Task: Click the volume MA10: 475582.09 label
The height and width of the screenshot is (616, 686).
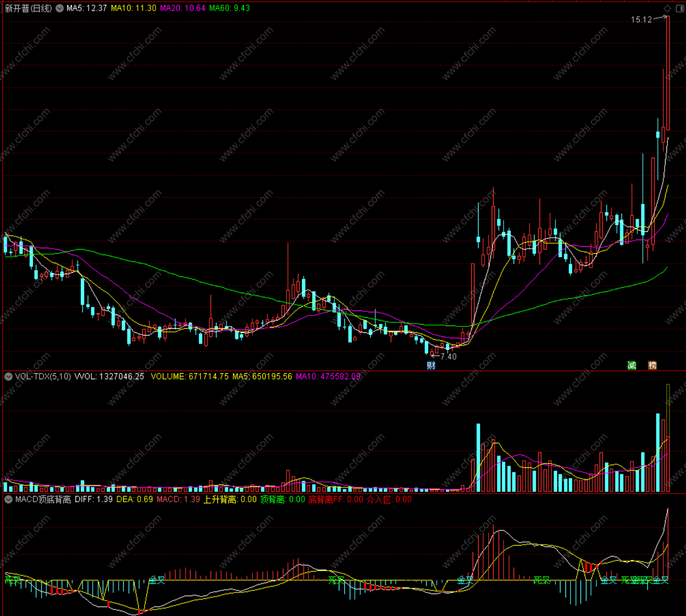Action: [x=328, y=376]
